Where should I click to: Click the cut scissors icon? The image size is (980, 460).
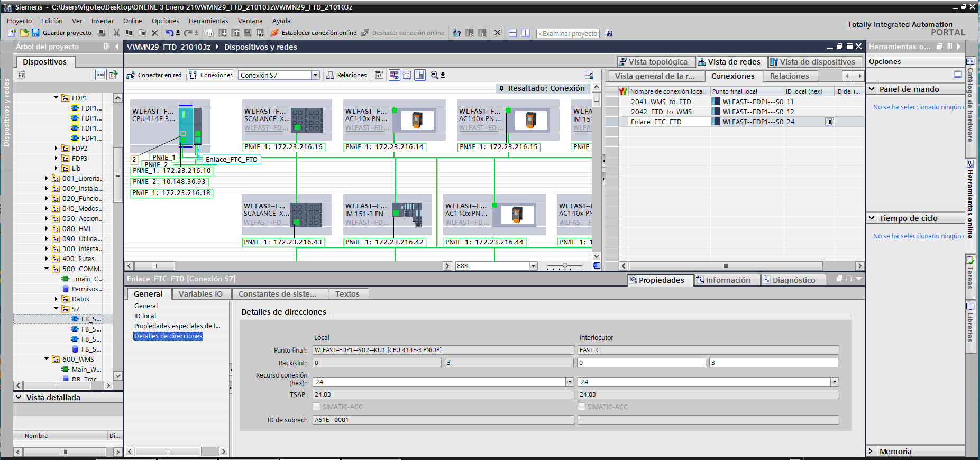[x=116, y=33]
